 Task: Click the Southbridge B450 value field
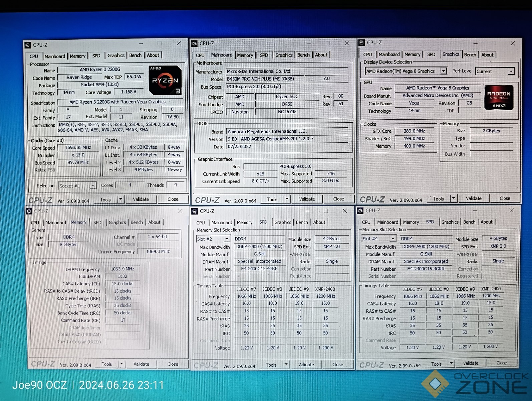click(287, 104)
